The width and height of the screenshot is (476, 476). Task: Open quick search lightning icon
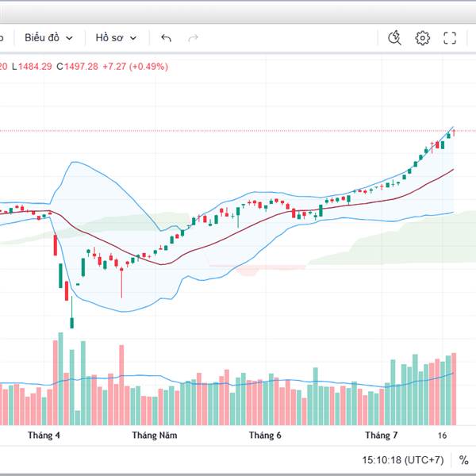coord(394,38)
